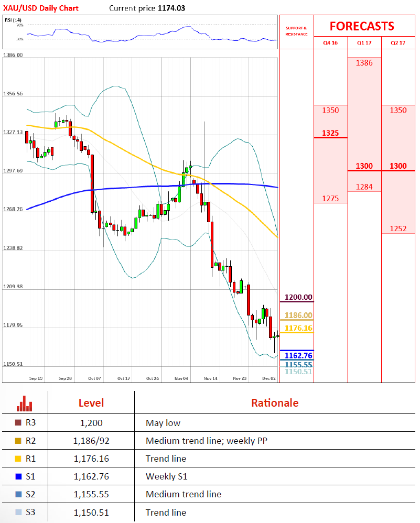Click the 1300 forecast value in Q2 17

click(398, 166)
